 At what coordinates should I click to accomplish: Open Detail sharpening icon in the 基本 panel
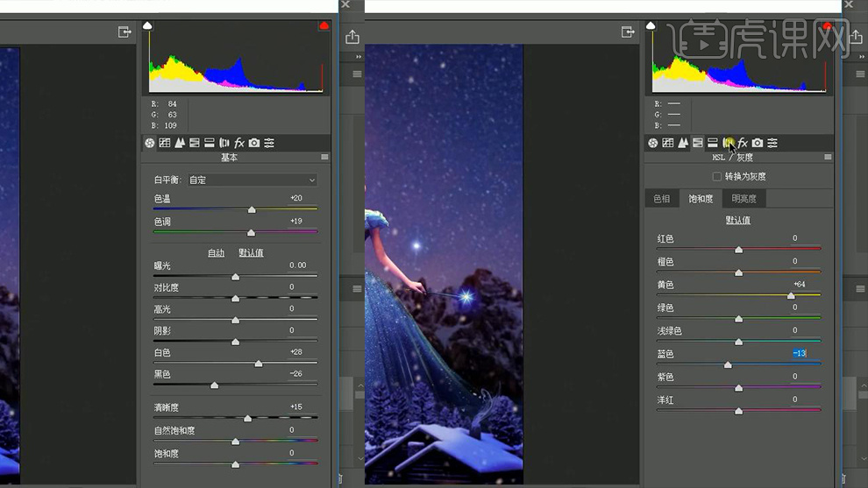[180, 143]
